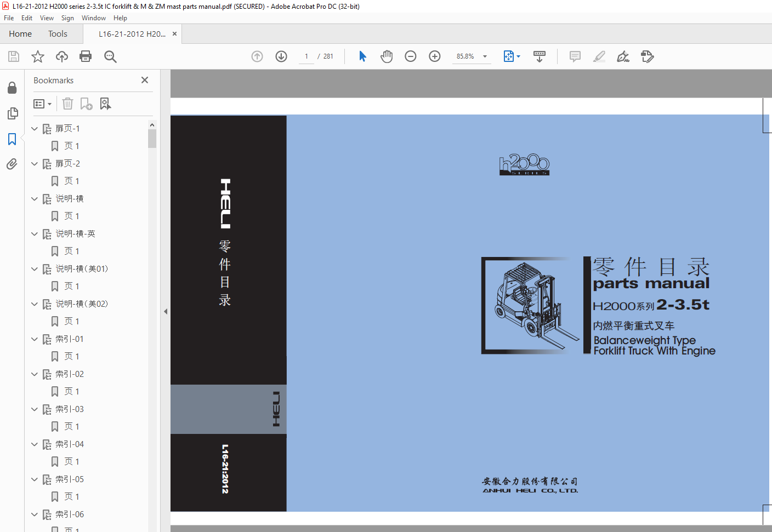Select bookmark 索引-06

pos(70,514)
